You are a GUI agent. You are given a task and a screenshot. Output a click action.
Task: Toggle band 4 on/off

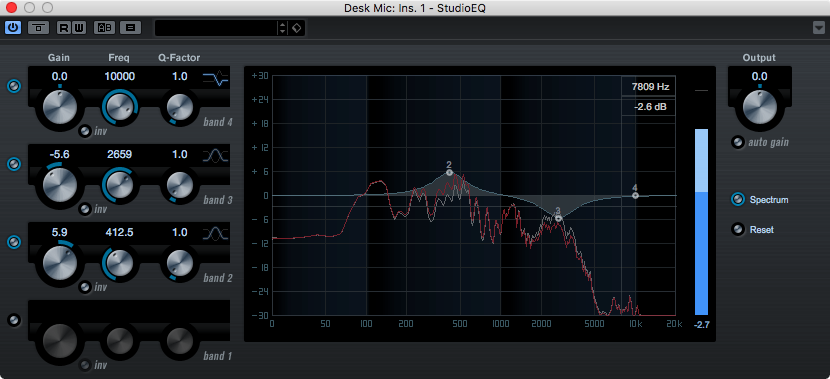click(x=14, y=86)
